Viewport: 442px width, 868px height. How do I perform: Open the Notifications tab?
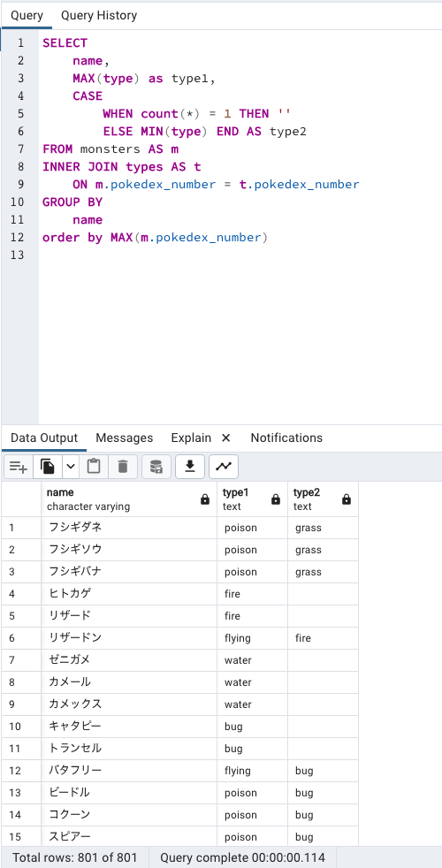pyautogui.click(x=286, y=438)
